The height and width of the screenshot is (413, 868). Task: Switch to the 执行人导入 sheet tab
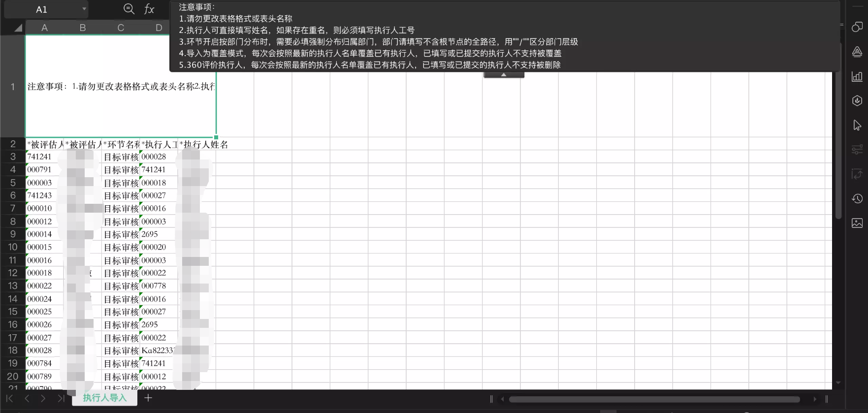(104, 398)
